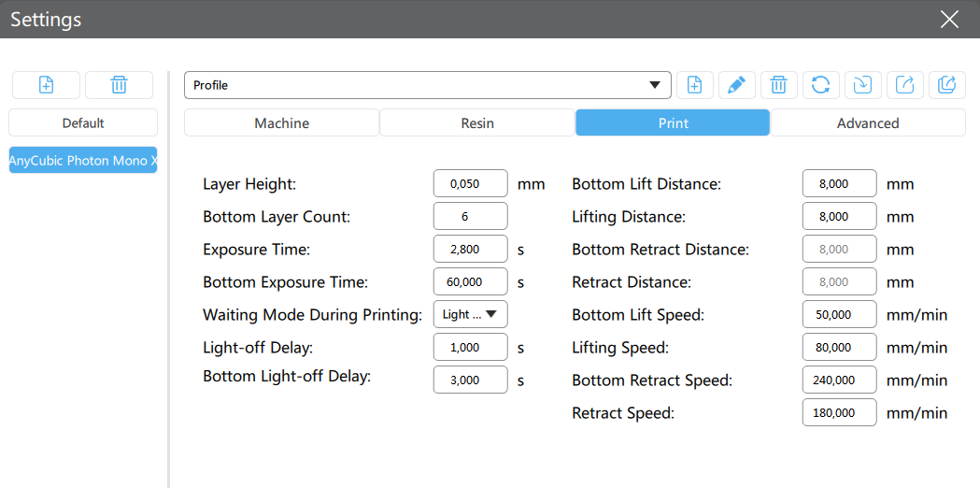Screen dimensions: 980x488
Task: Open the Resin tab
Action: tap(477, 122)
